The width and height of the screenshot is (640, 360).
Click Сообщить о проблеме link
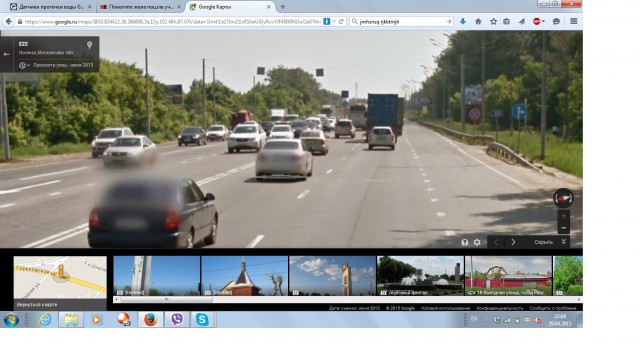click(x=553, y=308)
